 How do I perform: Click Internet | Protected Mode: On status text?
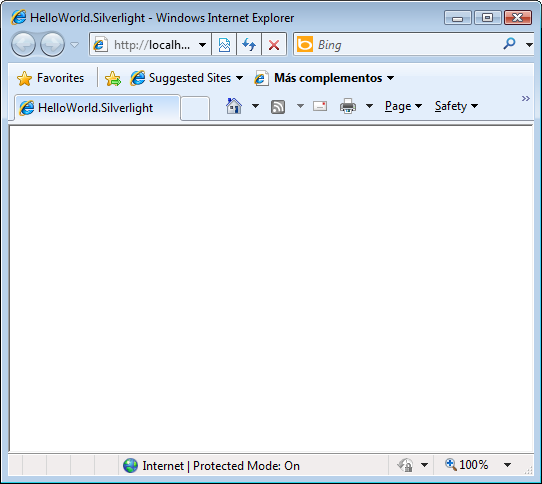(x=221, y=466)
